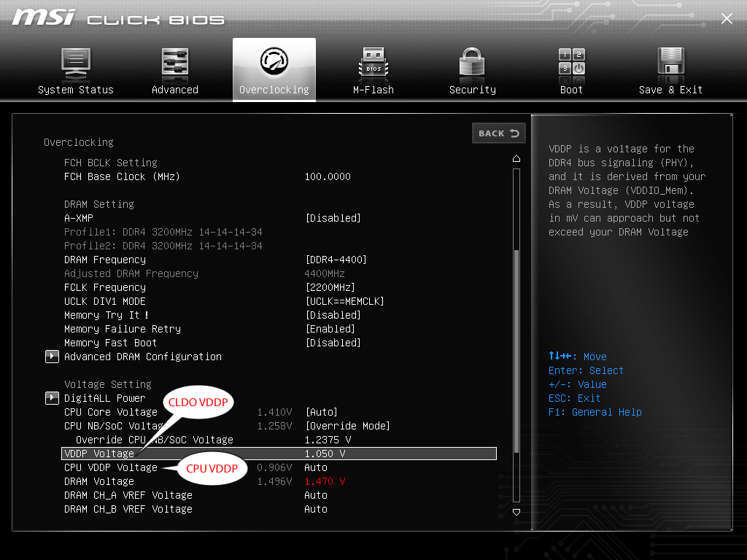
Task: Open the System Status monitor icon
Action: click(76, 64)
